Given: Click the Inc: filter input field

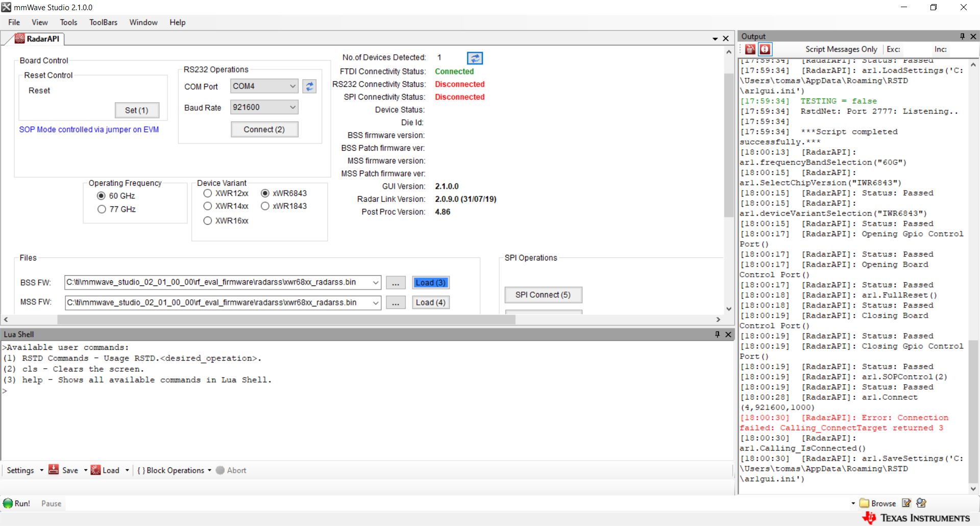Looking at the screenshot, I should (963, 49).
